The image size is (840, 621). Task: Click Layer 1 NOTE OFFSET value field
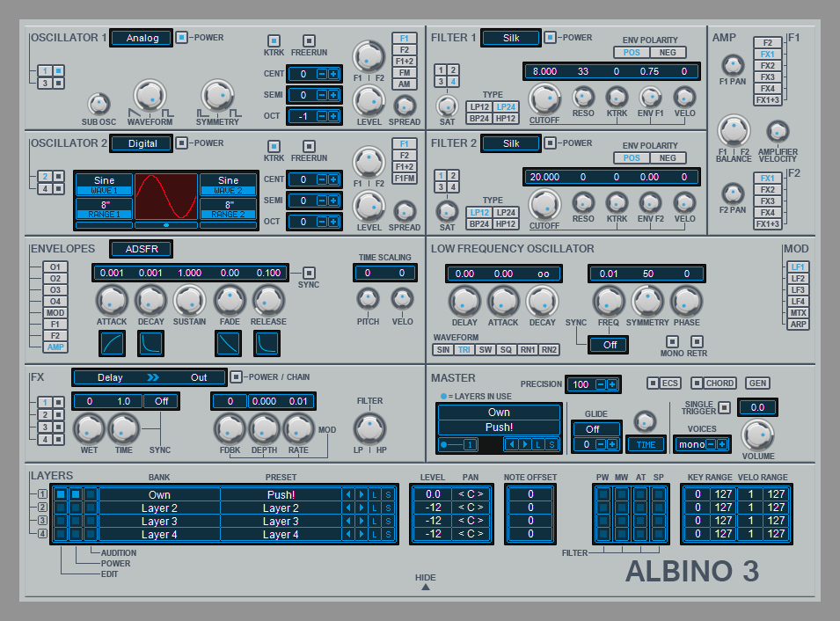[530, 494]
